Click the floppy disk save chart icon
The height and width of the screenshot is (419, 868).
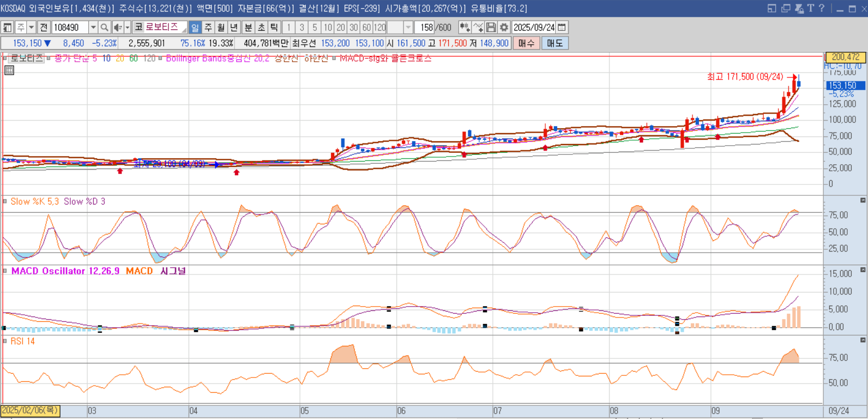[491, 27]
